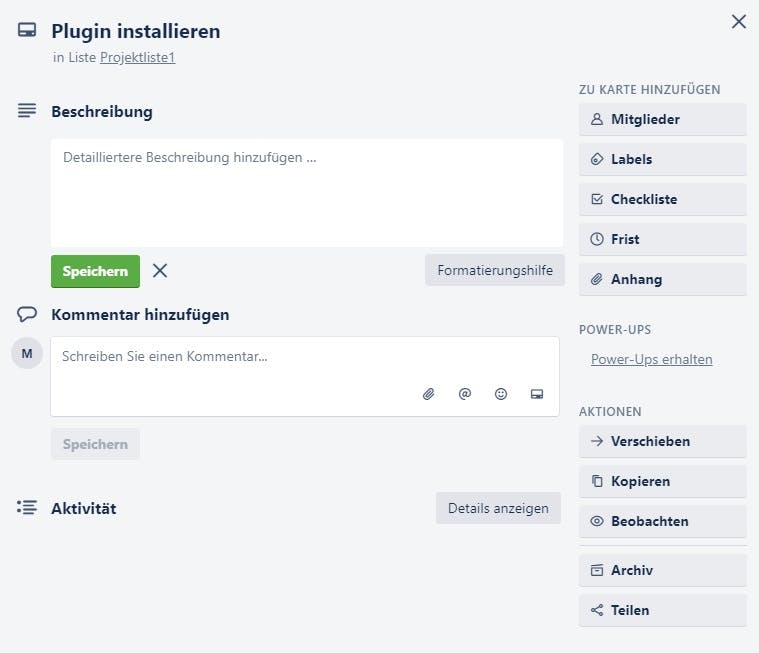Select Verschieben action
The height and width of the screenshot is (653, 759).
pos(663,441)
